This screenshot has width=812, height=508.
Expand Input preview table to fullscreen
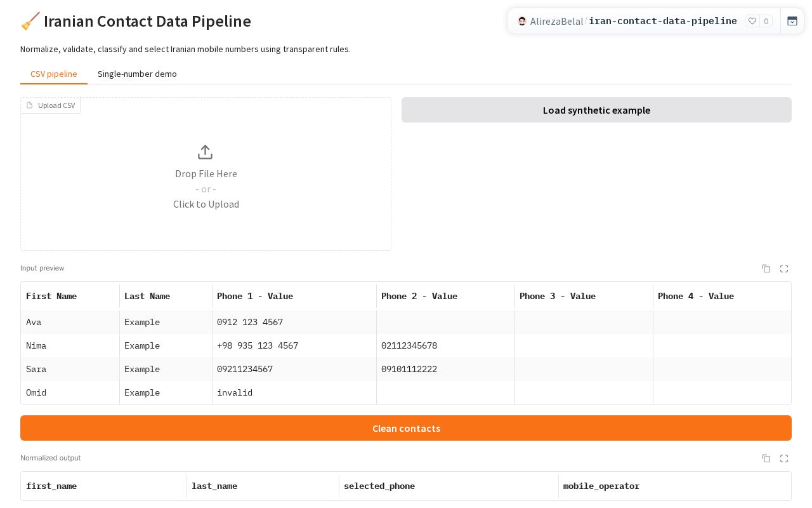(784, 269)
